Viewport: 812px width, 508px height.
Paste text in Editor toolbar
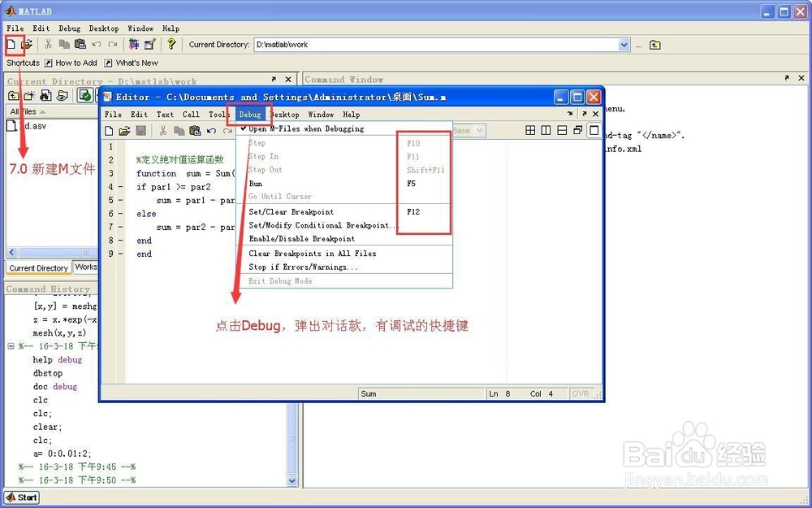[x=195, y=131]
